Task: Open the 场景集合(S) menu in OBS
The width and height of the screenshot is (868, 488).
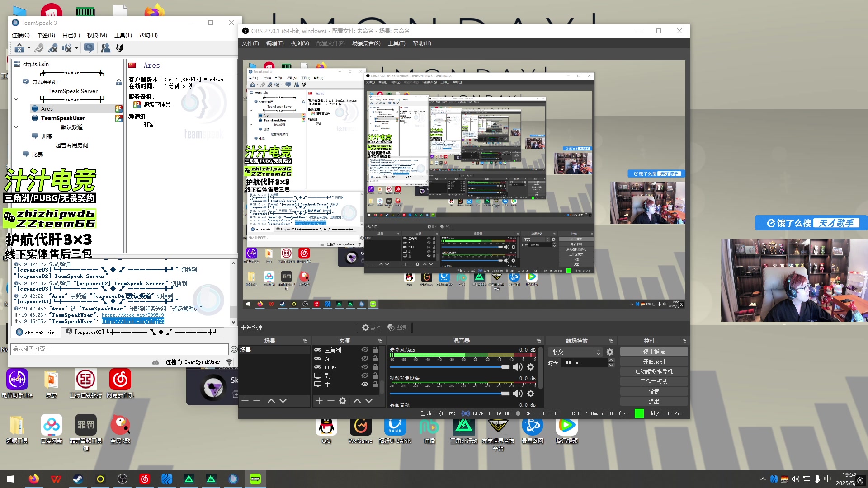Action: pos(366,43)
